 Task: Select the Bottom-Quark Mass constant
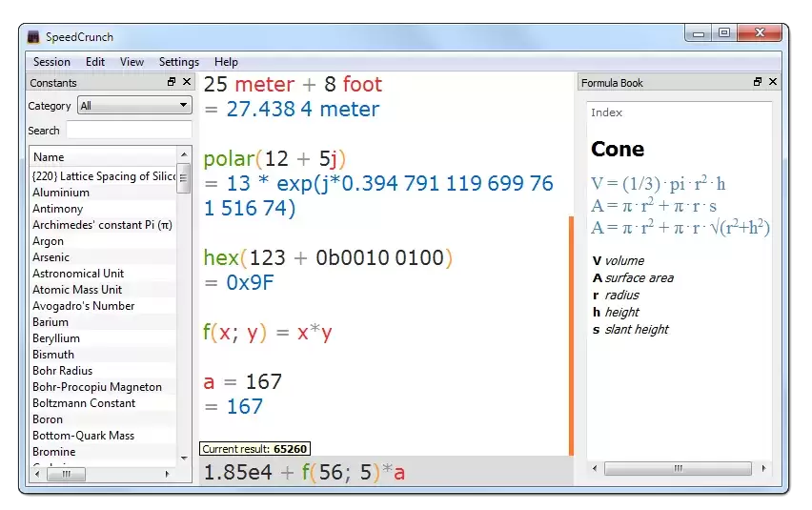(x=103, y=436)
